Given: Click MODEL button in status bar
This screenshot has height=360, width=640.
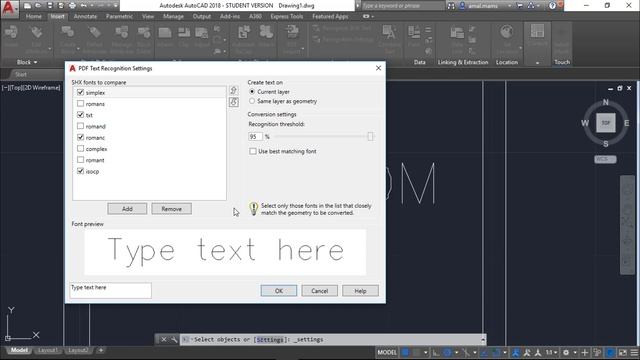Looking at the screenshot, I should (387, 352).
